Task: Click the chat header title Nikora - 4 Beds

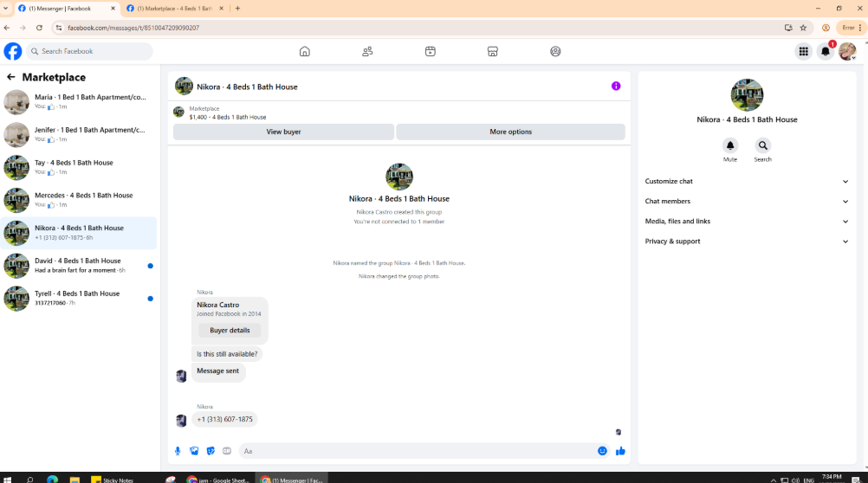Action: click(x=247, y=87)
